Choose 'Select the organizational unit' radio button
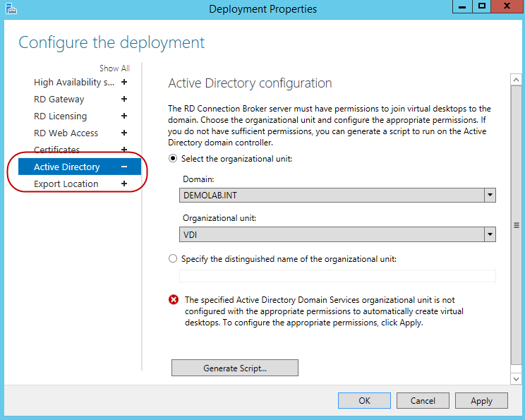 [173, 160]
